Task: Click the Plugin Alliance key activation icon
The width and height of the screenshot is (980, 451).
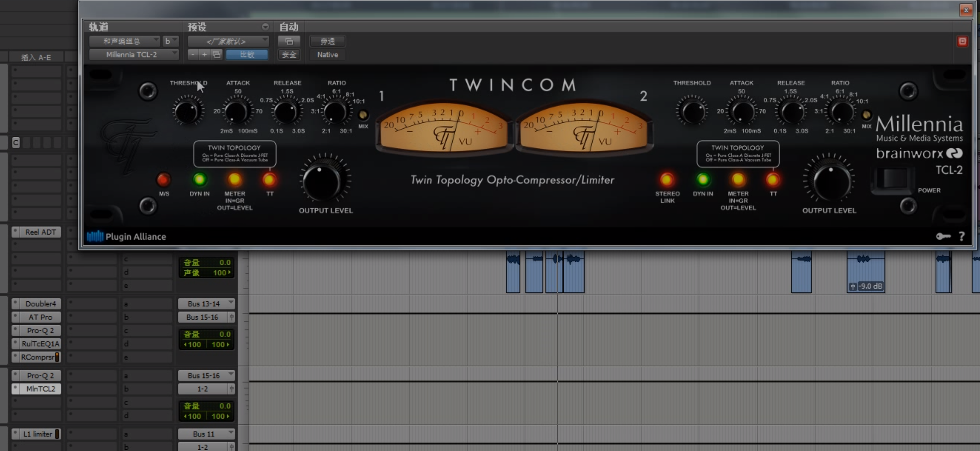Action: click(943, 237)
